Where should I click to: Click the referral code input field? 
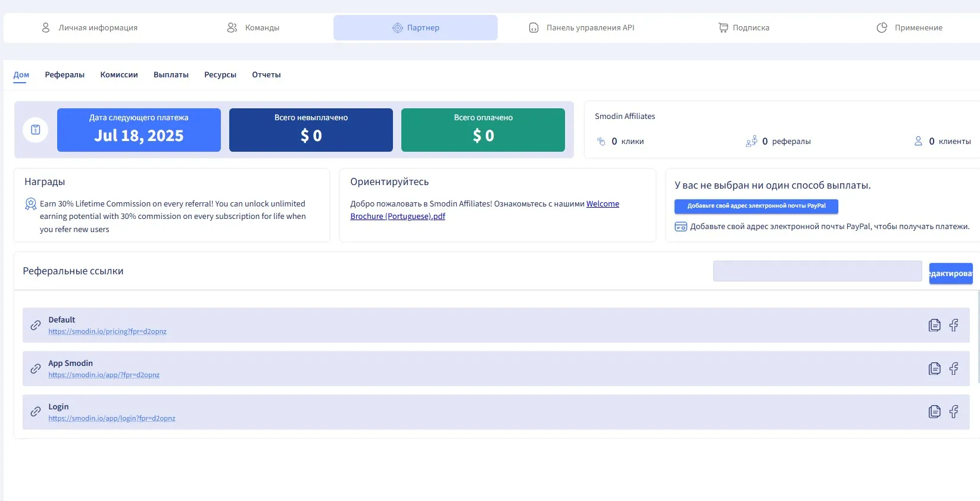point(817,271)
